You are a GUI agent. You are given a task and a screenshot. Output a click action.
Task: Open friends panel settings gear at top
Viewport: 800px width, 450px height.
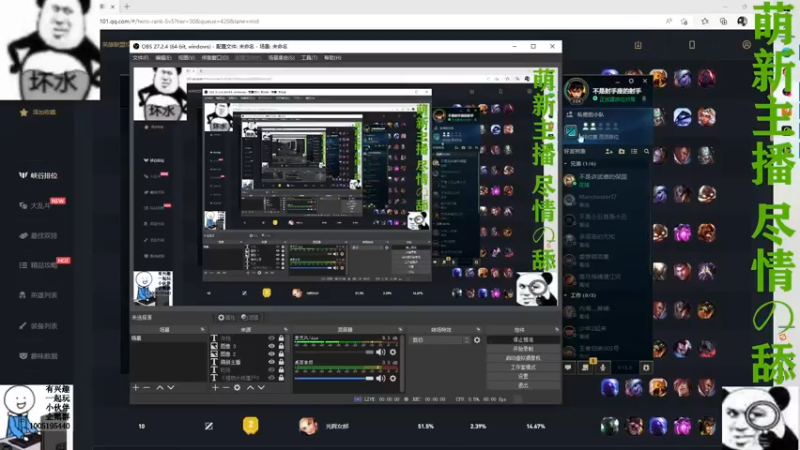click(631, 81)
